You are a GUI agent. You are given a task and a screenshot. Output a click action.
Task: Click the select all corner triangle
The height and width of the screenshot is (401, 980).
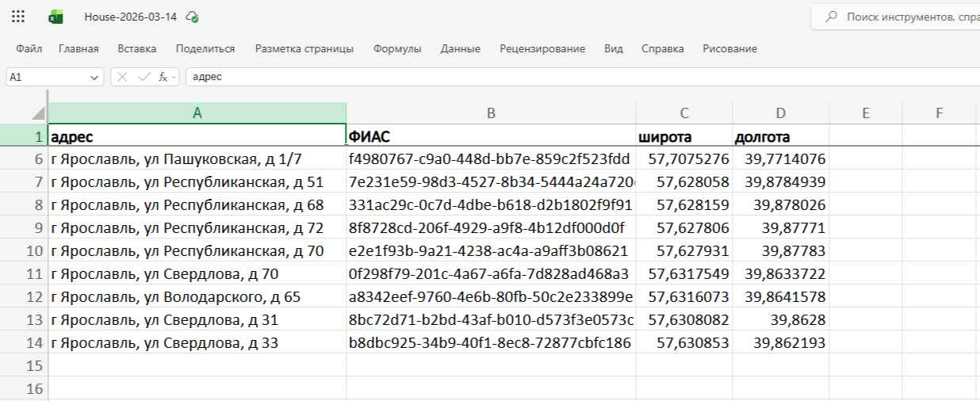37,115
